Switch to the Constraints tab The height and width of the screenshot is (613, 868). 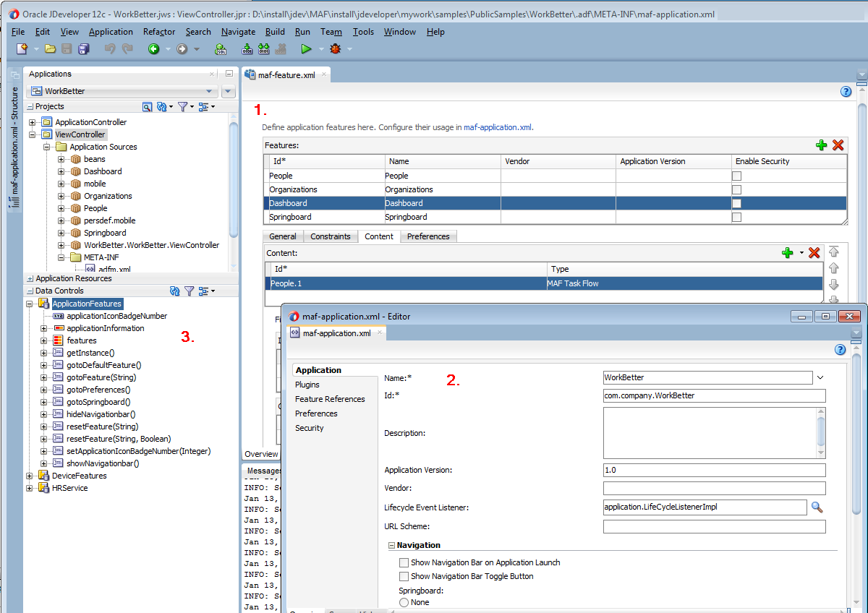tap(330, 236)
